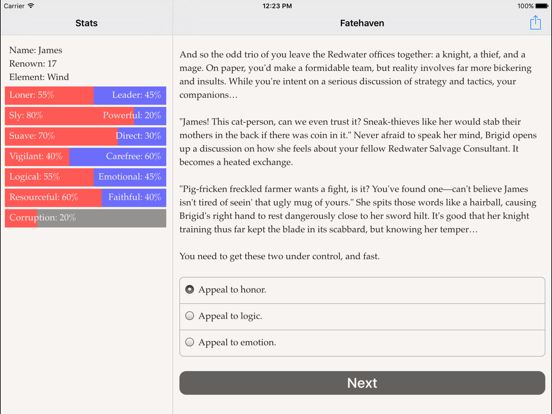The height and width of the screenshot is (414, 552).
Task: Click the Renown: 17 text
Action: [x=33, y=64]
